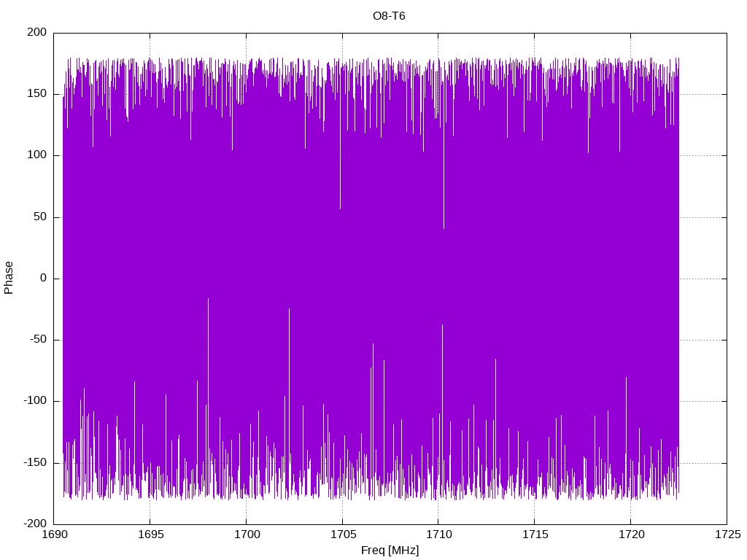The image size is (747, 560).
Task: Click the x-axis tick label 1695
Action: (151, 534)
